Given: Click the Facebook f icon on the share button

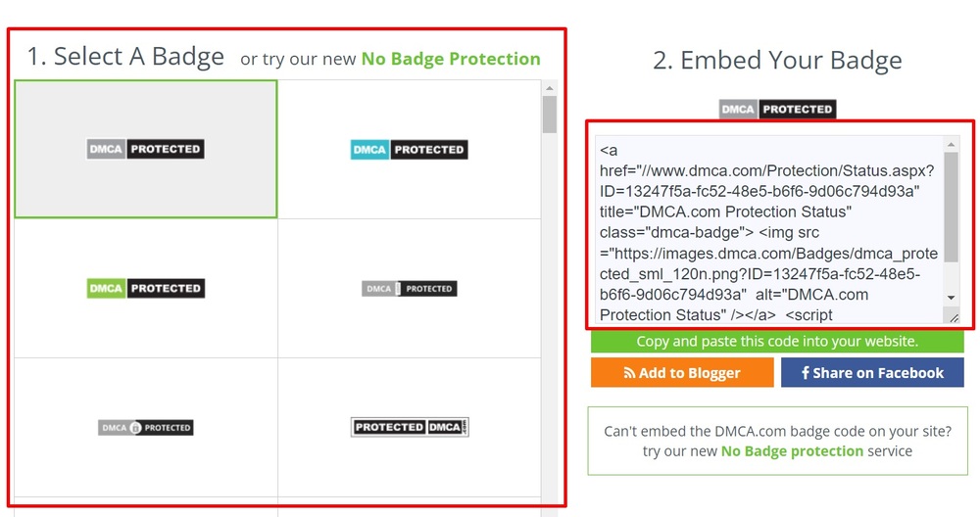Looking at the screenshot, I should [806, 373].
